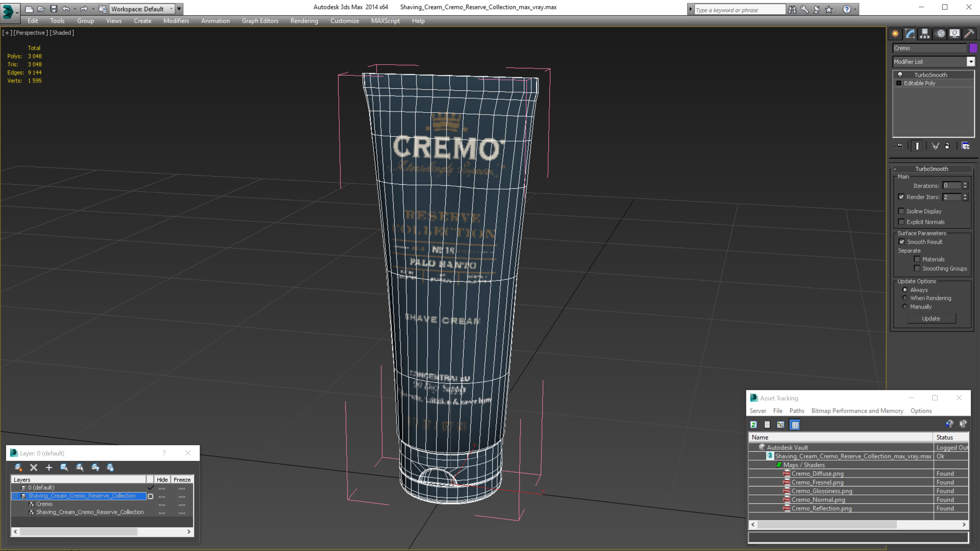Open the Create command panel tab
This screenshot has height=551, width=980.
895,34
